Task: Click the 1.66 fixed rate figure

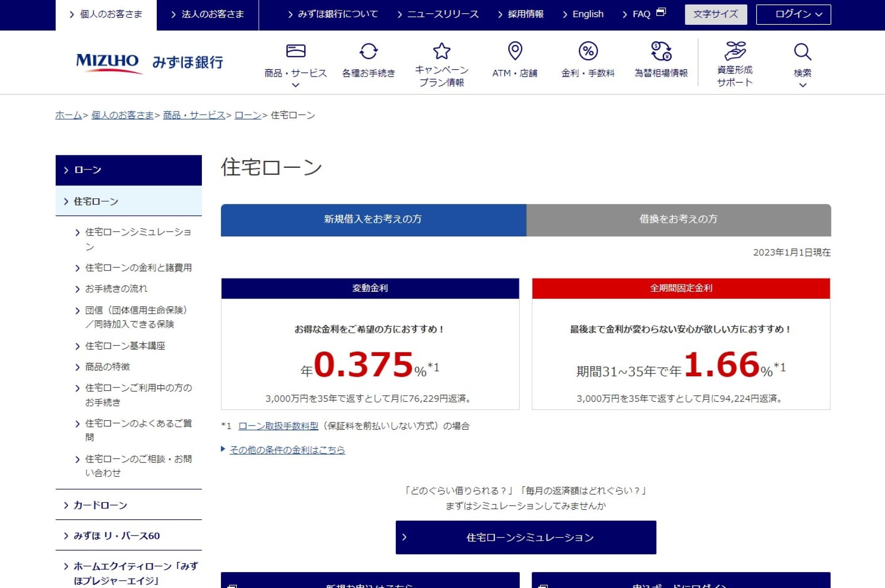Action: pyautogui.click(x=722, y=365)
